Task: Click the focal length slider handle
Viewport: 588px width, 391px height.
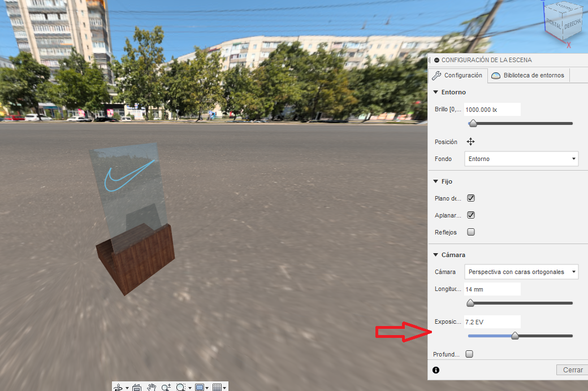Action: (x=470, y=303)
